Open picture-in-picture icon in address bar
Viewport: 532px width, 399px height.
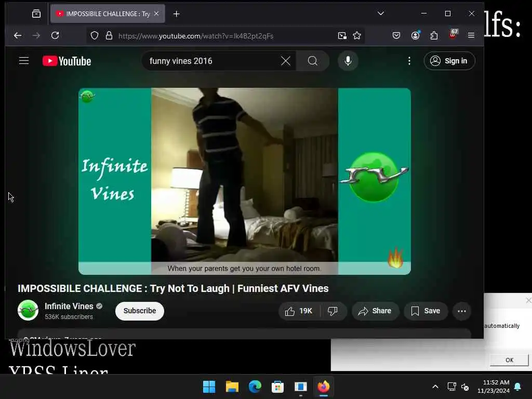pyautogui.click(x=342, y=36)
